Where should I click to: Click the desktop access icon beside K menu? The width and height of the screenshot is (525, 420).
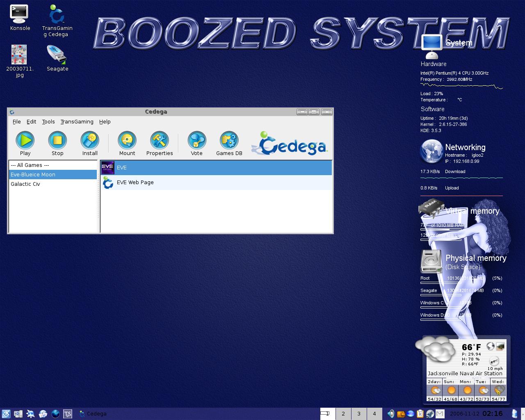click(18, 414)
